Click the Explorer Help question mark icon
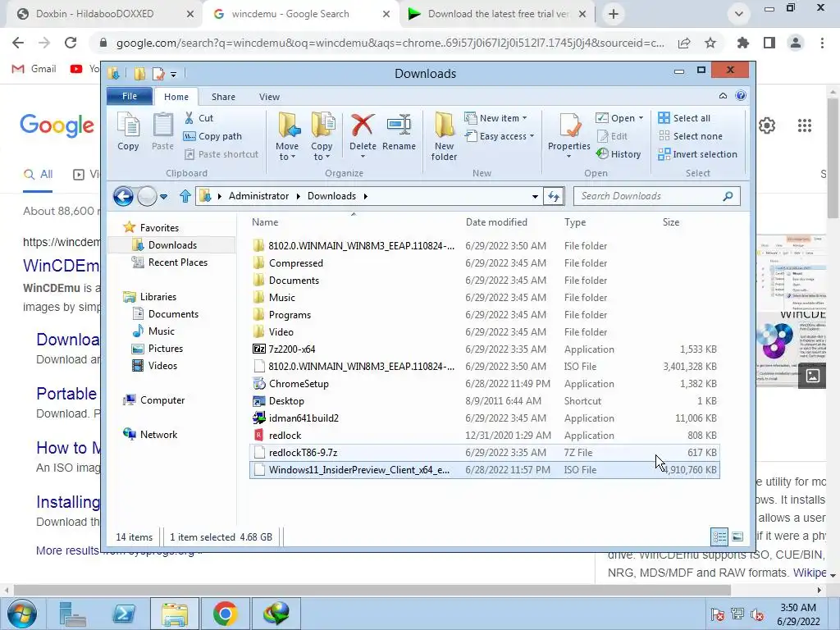The image size is (840, 630). point(741,95)
